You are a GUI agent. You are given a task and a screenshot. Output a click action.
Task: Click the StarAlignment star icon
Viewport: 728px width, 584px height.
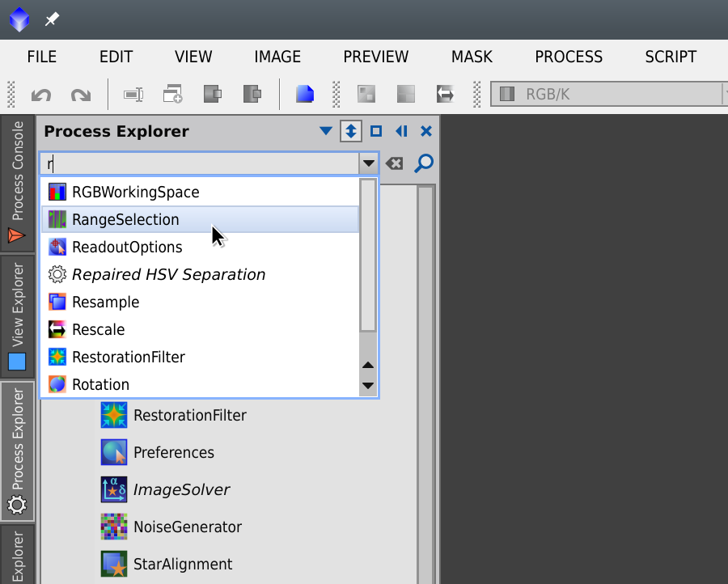pos(114,564)
